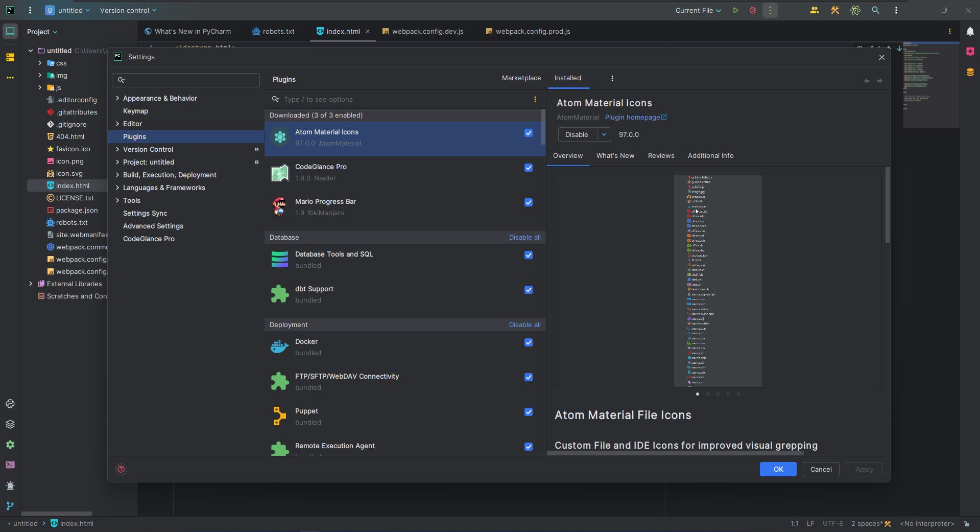Open the Notifications bell icon
Image resolution: width=980 pixels, height=532 pixels.
970,31
